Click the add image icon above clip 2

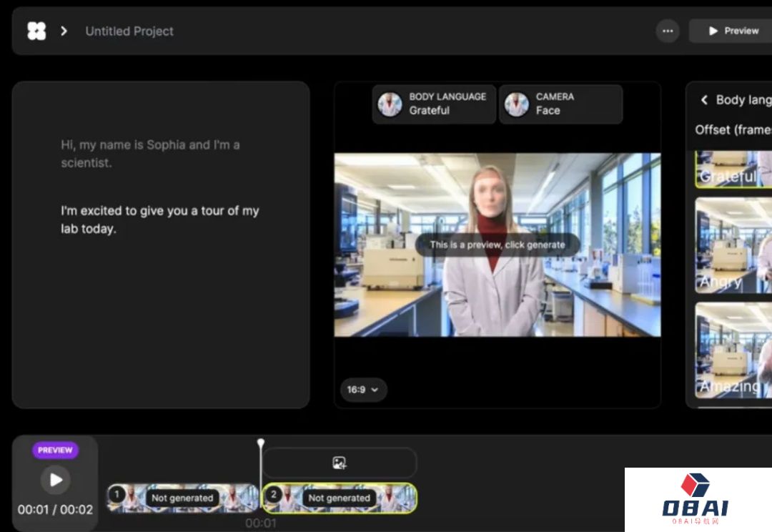point(340,463)
